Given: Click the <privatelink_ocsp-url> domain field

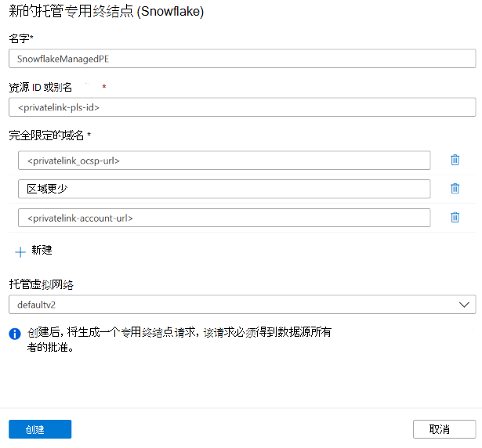Looking at the screenshot, I should [x=224, y=160].
